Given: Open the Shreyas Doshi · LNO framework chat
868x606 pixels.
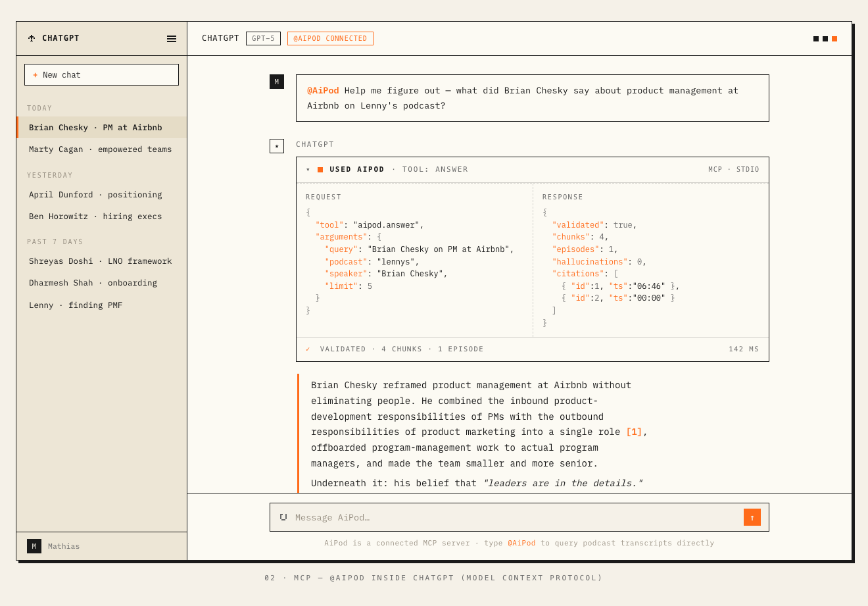Looking at the screenshot, I should 102,261.
